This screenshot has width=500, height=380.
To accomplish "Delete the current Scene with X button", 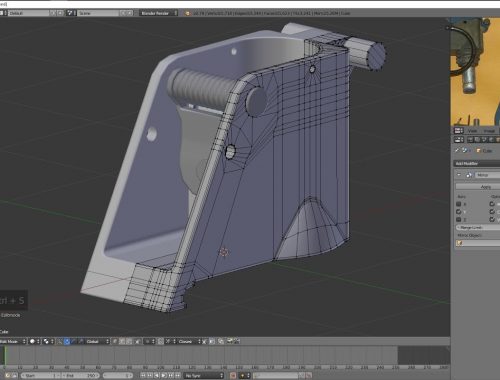I will coord(130,13).
